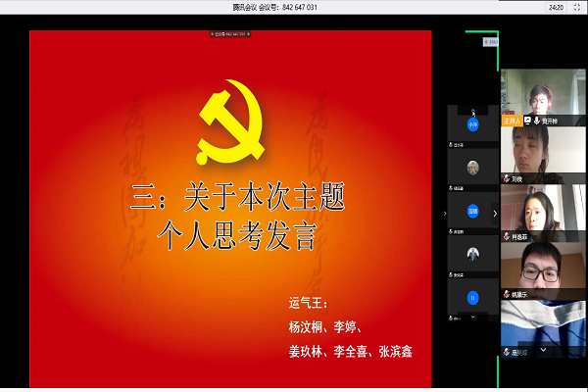Select the blue D avatar in the participant strip
Viewport: 588px width, 392px height.
click(x=472, y=295)
